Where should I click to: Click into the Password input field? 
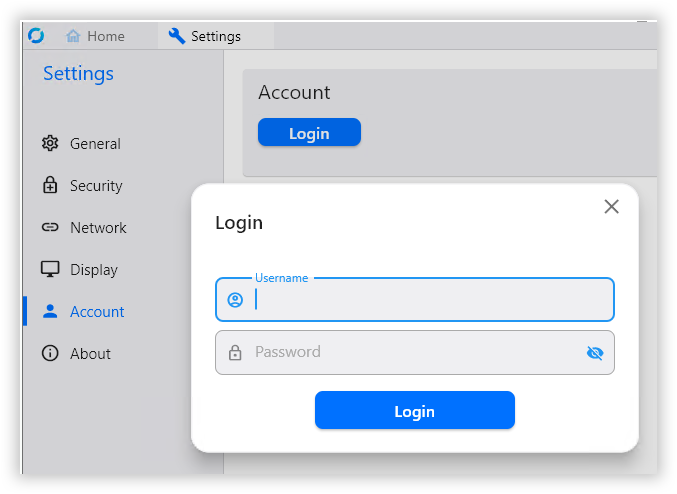(x=410, y=352)
